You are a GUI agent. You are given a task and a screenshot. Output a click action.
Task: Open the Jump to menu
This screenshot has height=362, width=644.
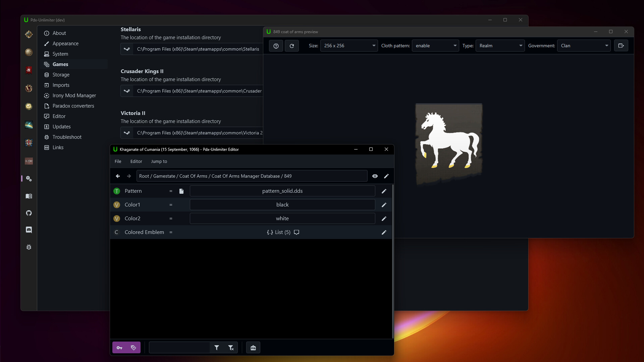tap(159, 161)
